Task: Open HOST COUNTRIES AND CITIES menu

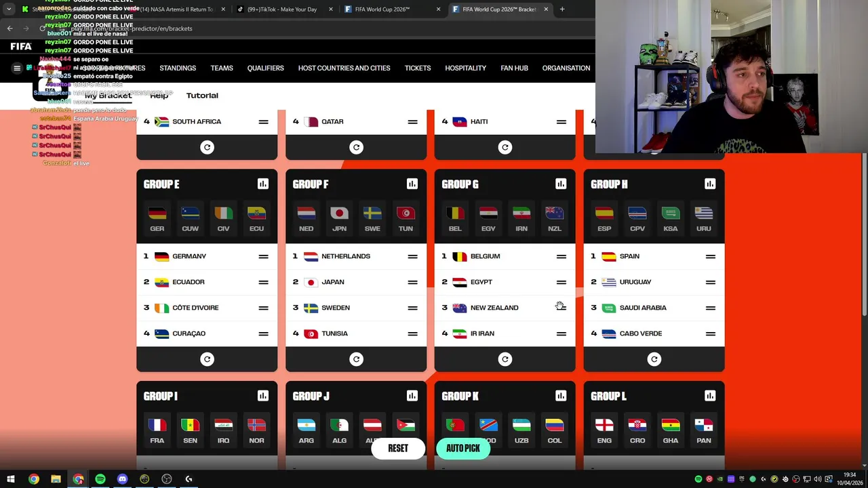Action: pyautogui.click(x=344, y=68)
